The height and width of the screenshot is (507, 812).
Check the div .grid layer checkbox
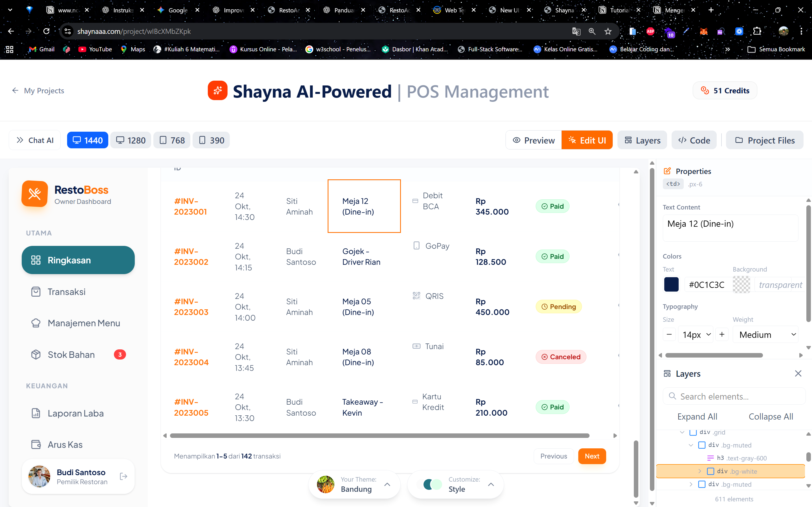coord(693,432)
